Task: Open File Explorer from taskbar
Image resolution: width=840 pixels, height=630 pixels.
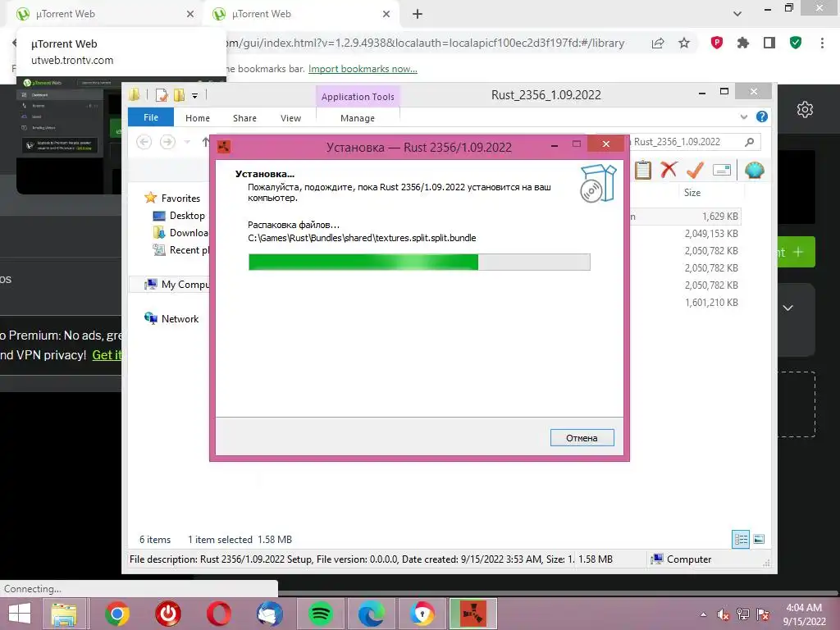Action: (64, 614)
